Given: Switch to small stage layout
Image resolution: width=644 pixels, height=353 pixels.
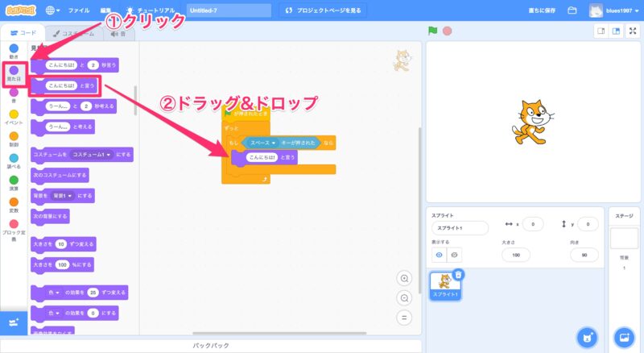Looking at the screenshot, I should pyautogui.click(x=600, y=31).
